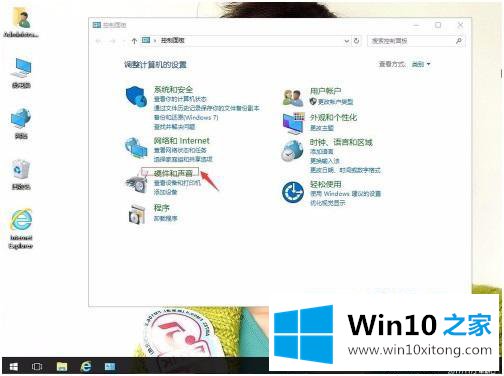Select the 网络 desktop icon
This screenshot has height=376, width=504.
click(x=21, y=123)
